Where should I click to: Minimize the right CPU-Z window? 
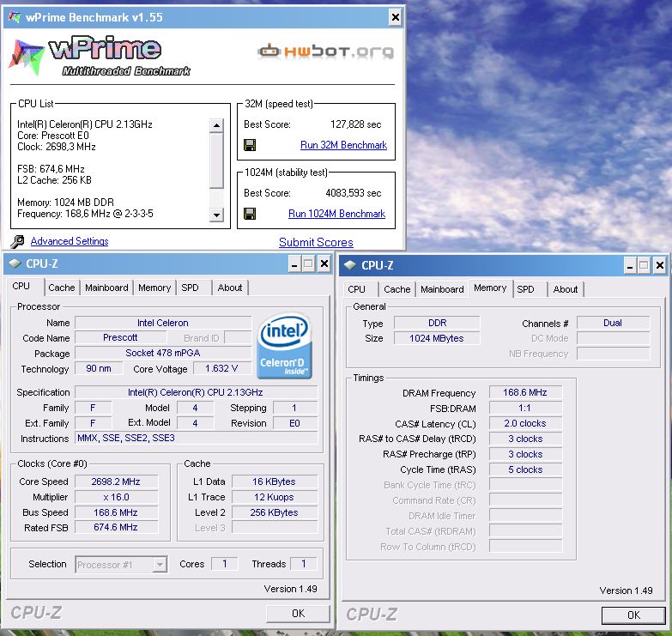(x=630, y=266)
